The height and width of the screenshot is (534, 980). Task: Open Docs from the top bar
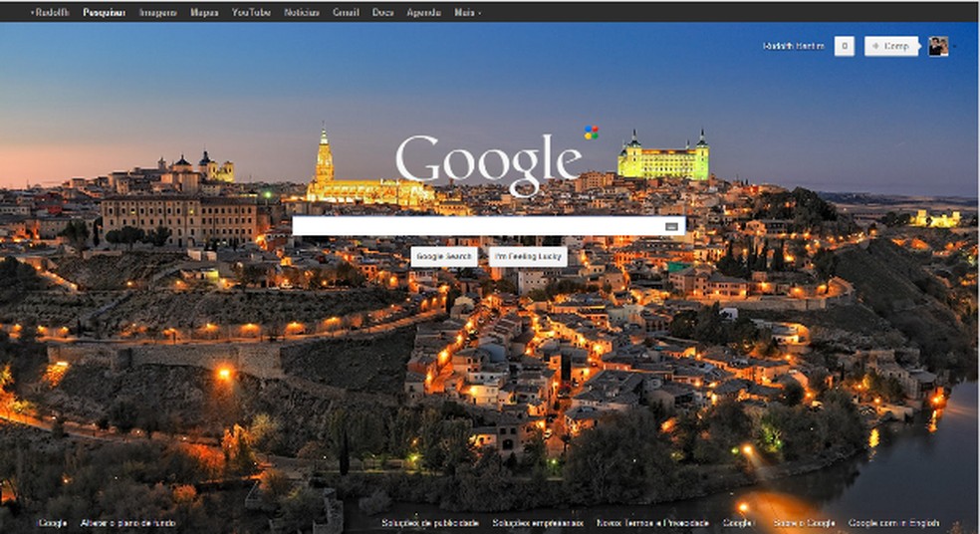pyautogui.click(x=383, y=12)
